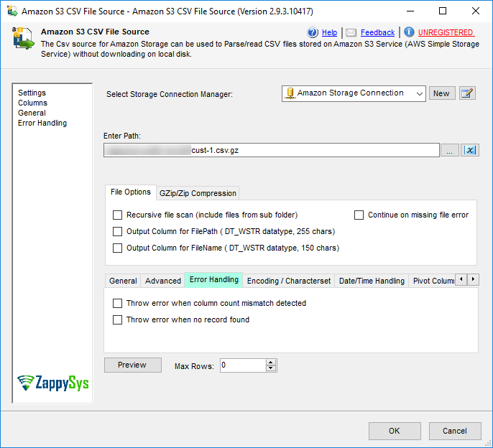Click the Max Rows input field
This screenshot has height=448, width=493.
pos(243,365)
